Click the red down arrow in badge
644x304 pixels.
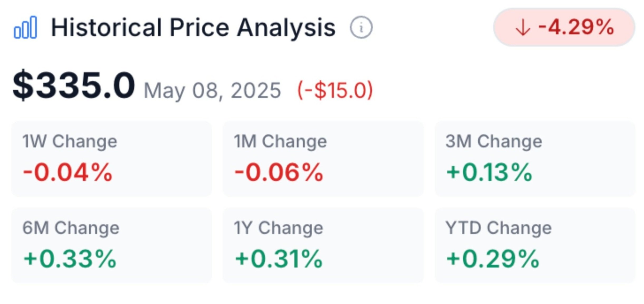(523, 28)
